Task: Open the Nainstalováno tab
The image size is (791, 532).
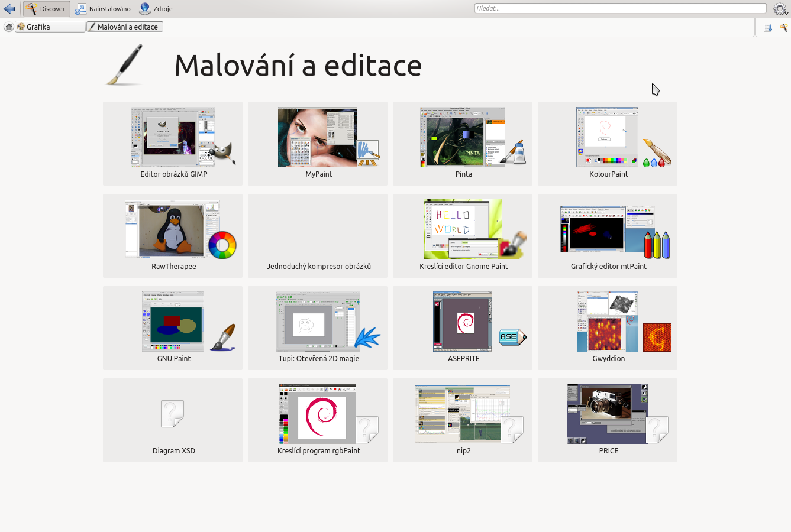Action: click(102, 9)
